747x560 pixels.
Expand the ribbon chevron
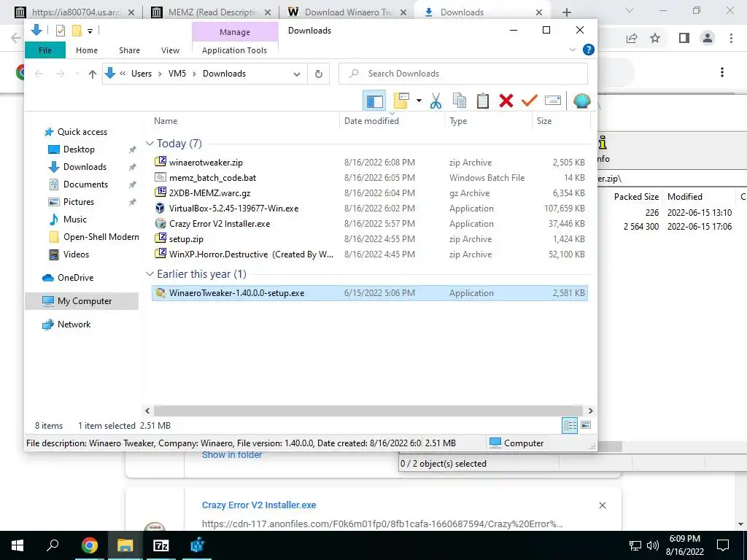pos(573,50)
